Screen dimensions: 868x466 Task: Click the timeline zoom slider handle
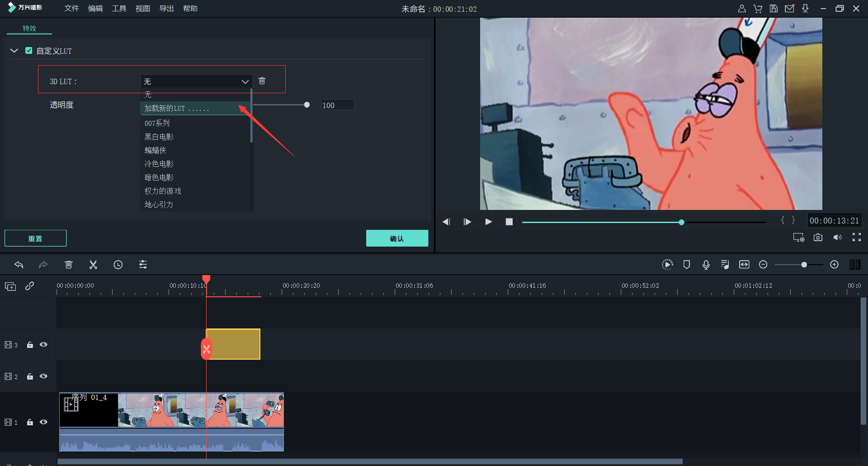pos(804,265)
